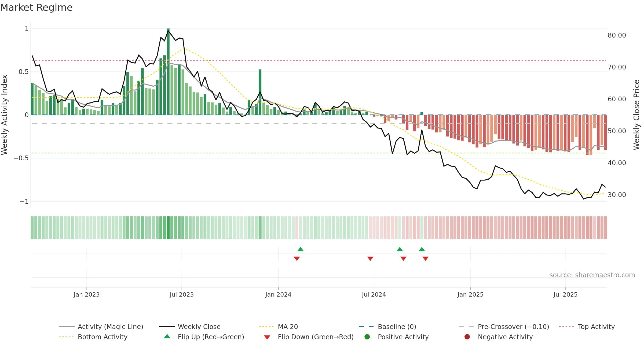Click the source: sharemaestro.com text
Viewport: 644px width, 362px height.
tap(592, 275)
